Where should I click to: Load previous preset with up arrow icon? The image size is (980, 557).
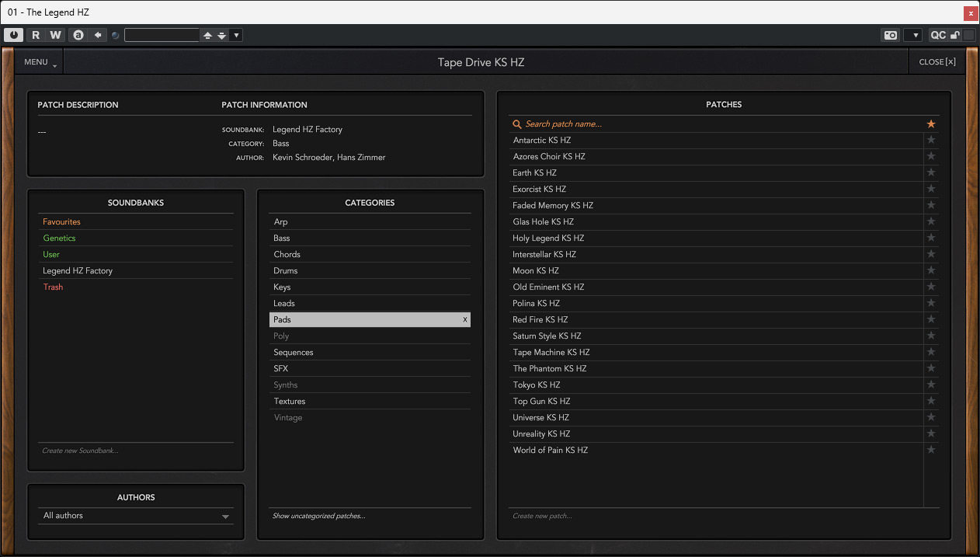(x=207, y=35)
